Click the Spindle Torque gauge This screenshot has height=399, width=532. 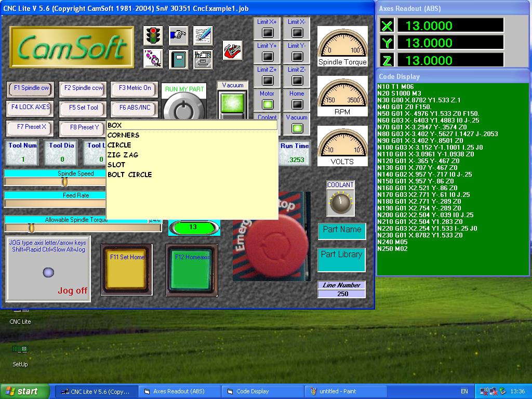(342, 46)
